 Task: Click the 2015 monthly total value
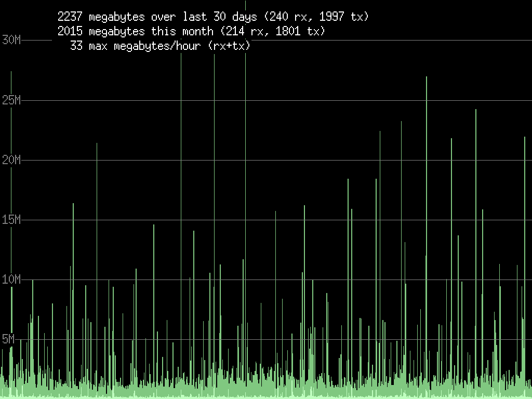[70, 32]
